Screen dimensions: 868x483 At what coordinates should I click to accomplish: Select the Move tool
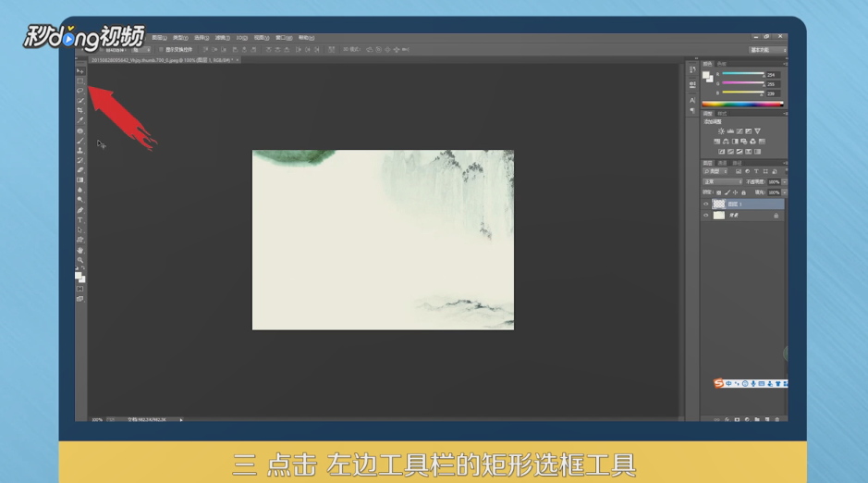coord(80,71)
